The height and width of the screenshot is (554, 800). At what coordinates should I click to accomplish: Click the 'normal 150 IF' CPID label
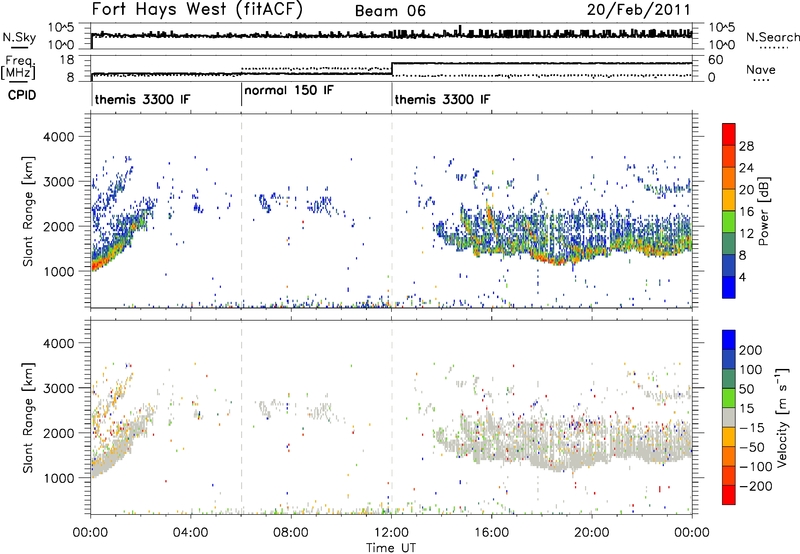click(289, 90)
